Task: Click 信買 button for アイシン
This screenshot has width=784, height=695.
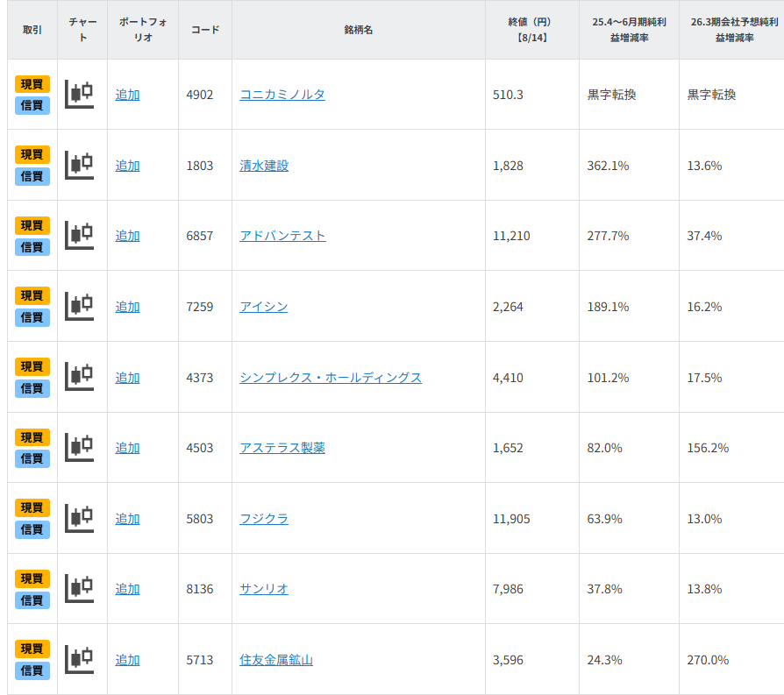Action: point(32,317)
